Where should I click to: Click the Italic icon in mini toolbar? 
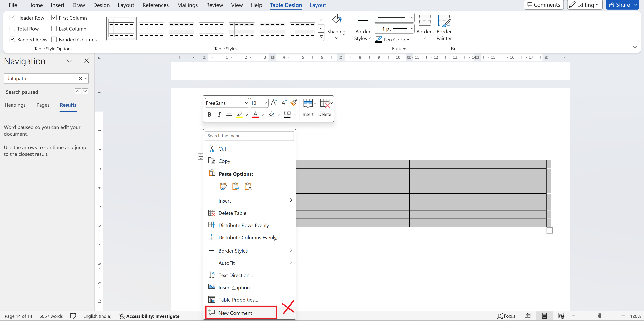click(x=219, y=115)
